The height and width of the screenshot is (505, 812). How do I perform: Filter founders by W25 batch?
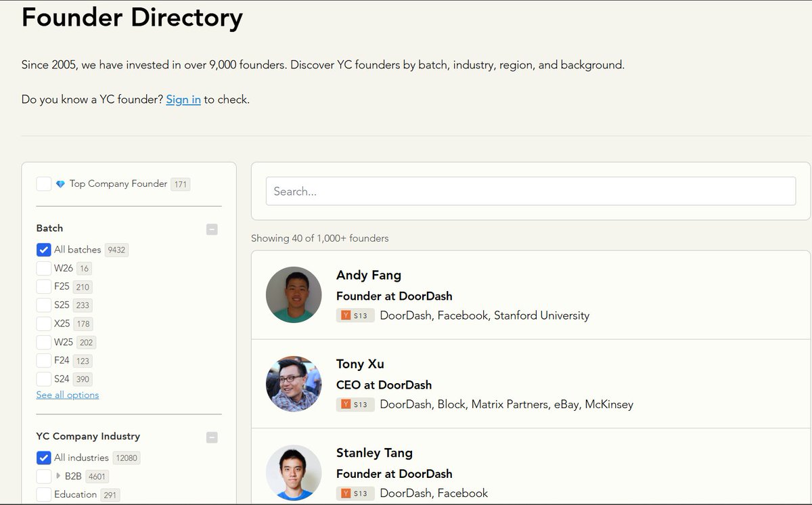click(x=44, y=342)
